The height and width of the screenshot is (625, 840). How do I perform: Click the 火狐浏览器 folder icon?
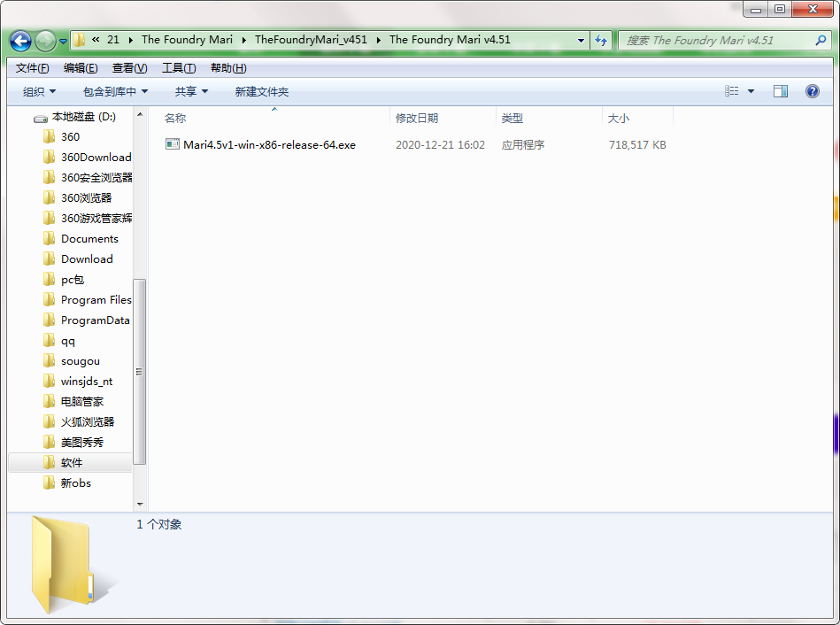49,422
